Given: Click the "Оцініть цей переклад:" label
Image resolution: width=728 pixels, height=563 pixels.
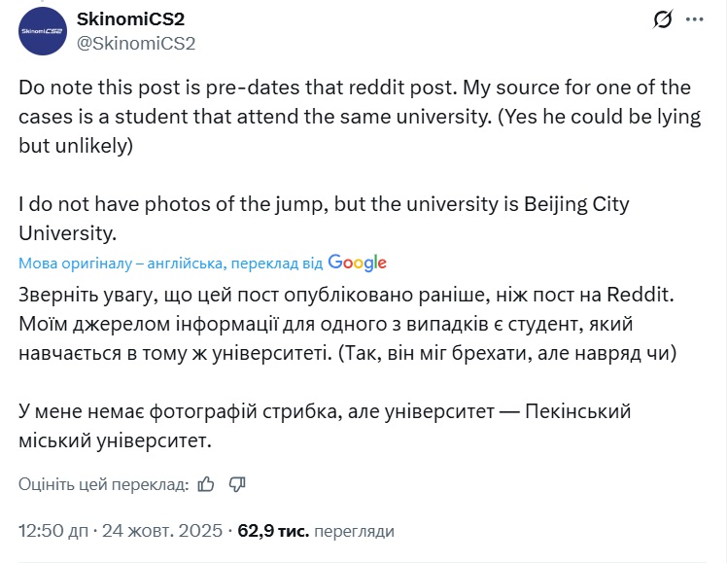Looking at the screenshot, I should coord(102,483).
